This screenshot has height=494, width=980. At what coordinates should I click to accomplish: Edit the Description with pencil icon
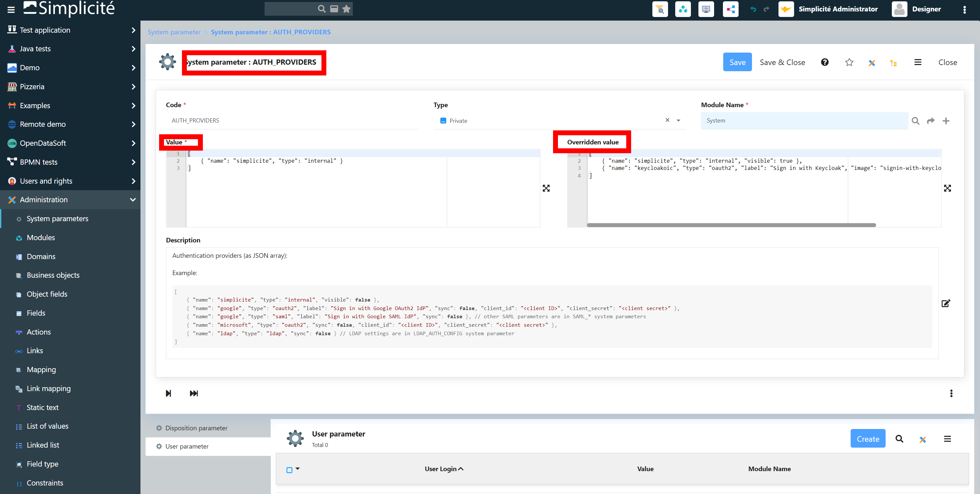[946, 303]
